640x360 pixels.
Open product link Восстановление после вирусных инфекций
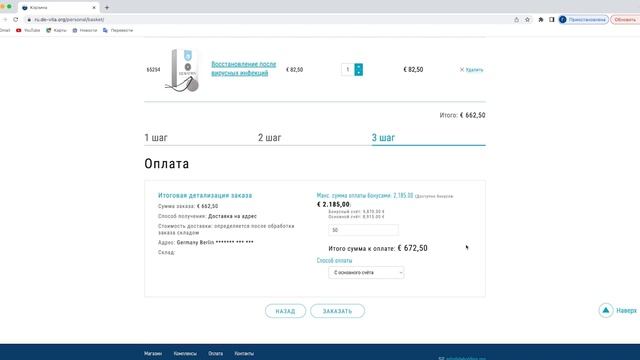pyautogui.click(x=244, y=69)
